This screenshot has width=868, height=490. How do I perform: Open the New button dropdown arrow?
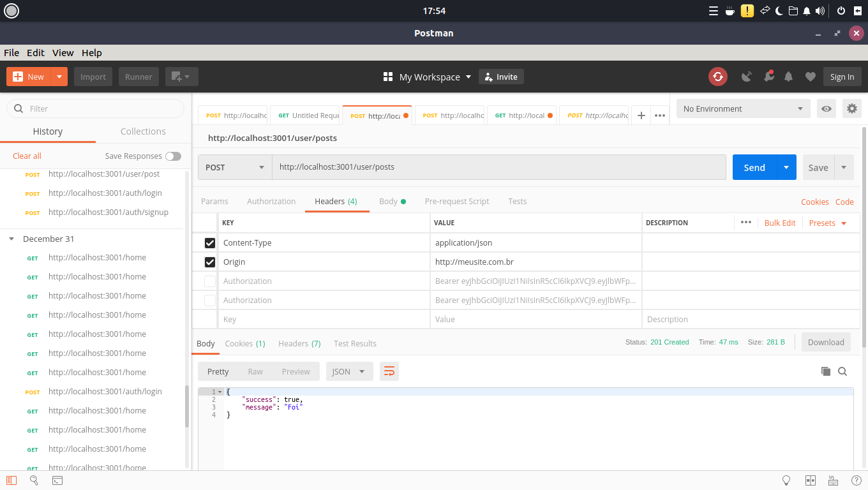pyautogui.click(x=59, y=77)
